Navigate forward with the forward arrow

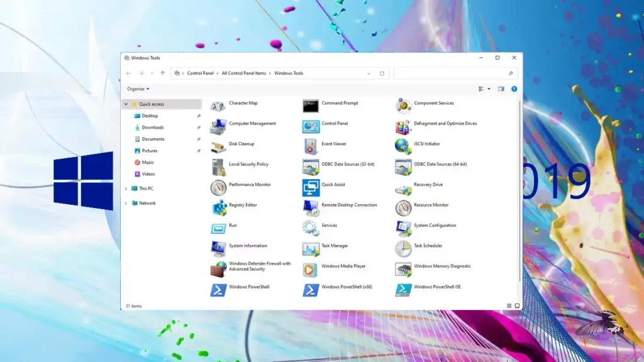[141, 74]
